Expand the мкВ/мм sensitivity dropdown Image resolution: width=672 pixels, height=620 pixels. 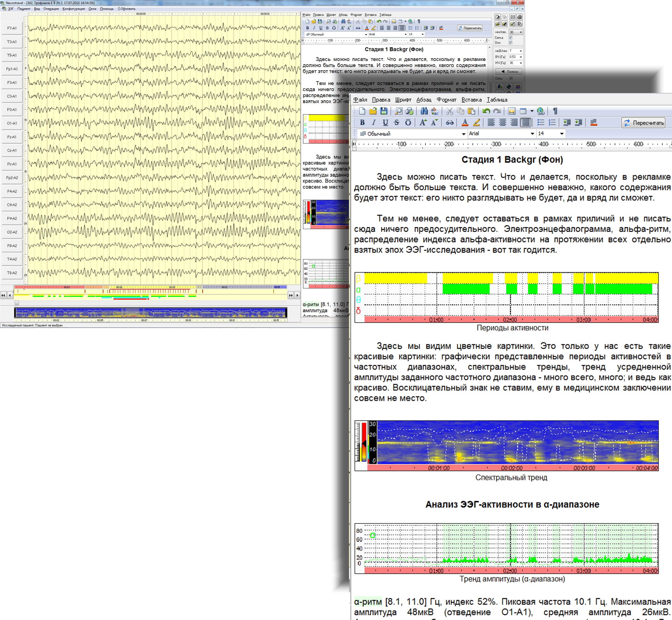coord(521,51)
